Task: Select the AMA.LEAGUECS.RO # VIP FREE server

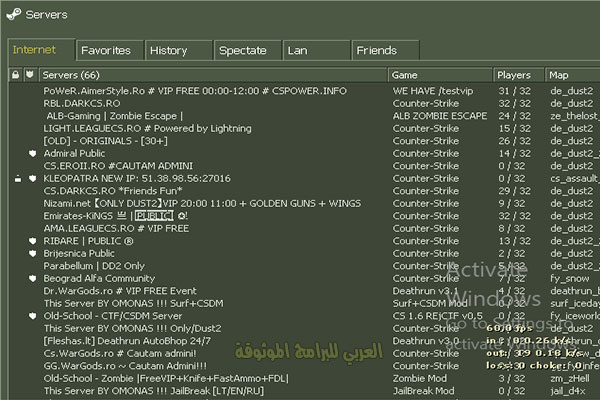Action: (x=116, y=229)
